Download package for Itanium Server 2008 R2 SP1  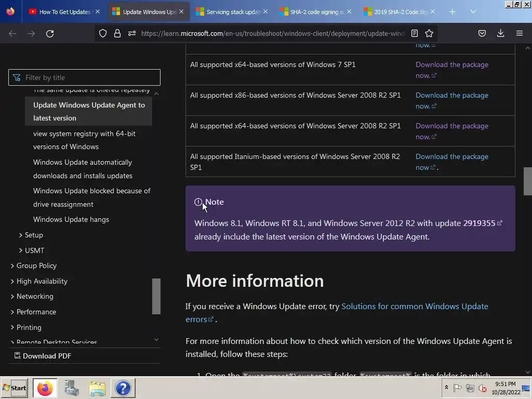(x=452, y=162)
